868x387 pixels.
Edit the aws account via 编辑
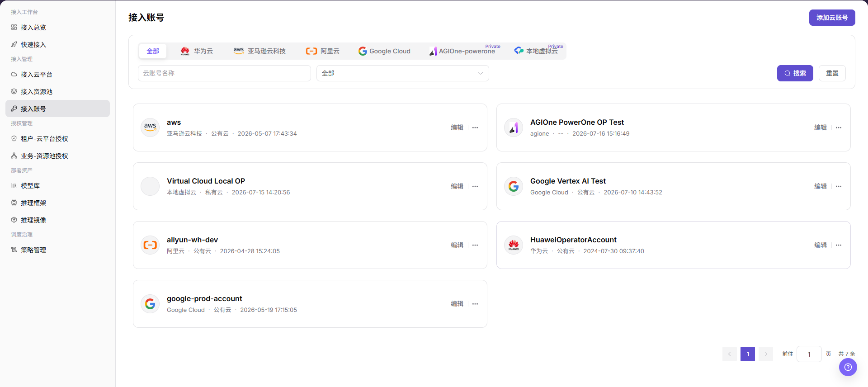457,127
